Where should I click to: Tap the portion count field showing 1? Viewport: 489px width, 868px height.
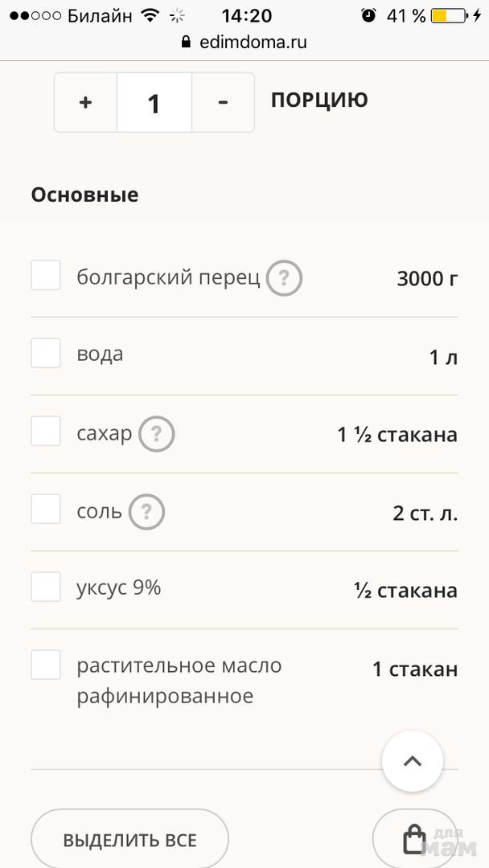click(154, 103)
